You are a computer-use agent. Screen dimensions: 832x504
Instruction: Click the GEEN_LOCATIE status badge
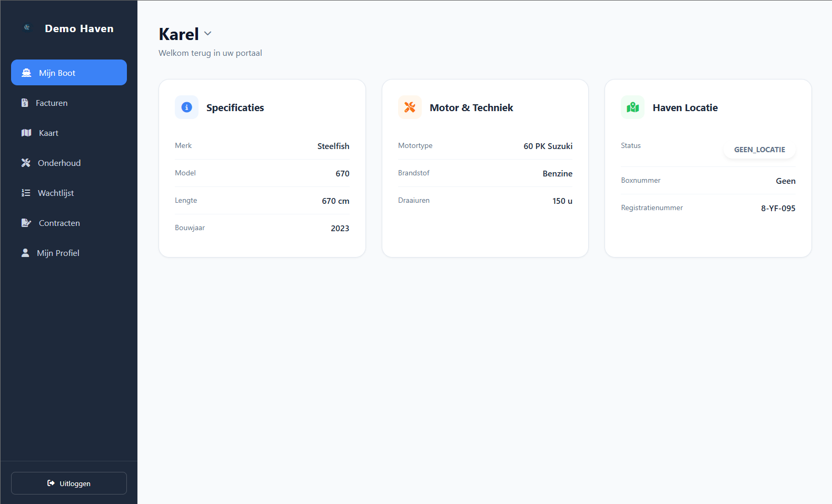tap(759, 150)
